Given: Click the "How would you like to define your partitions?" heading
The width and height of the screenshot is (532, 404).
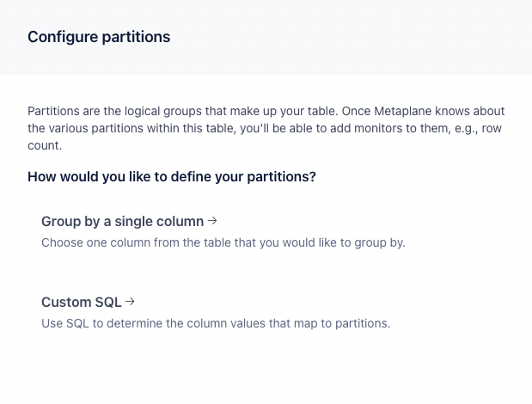Looking at the screenshot, I should [172, 177].
